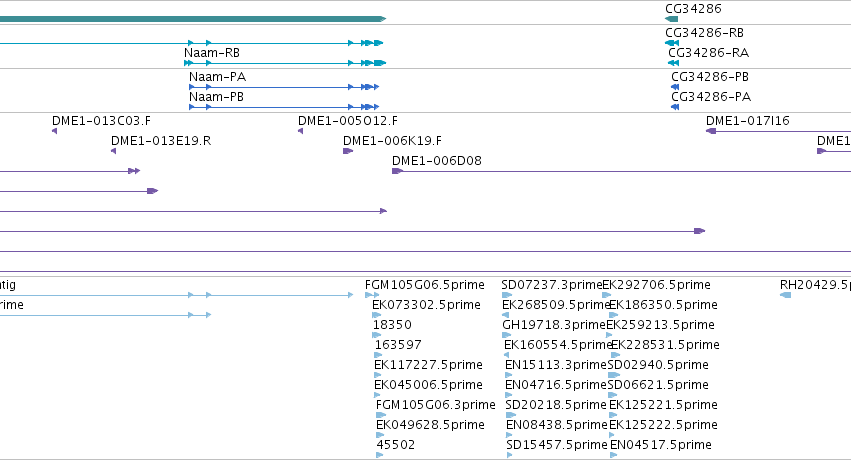Image resolution: width=851 pixels, height=460 pixels.
Task: Select the SD02940.5prime EST
Action: [x=658, y=365]
